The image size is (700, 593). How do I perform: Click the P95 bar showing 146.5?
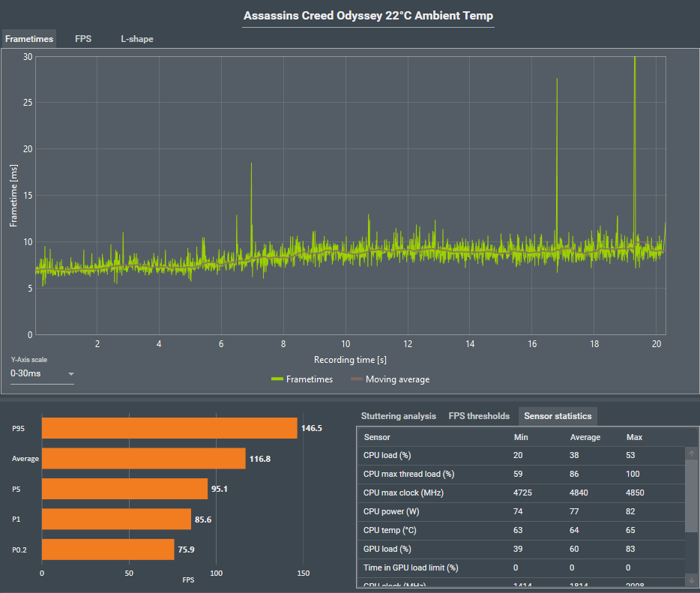(169, 428)
